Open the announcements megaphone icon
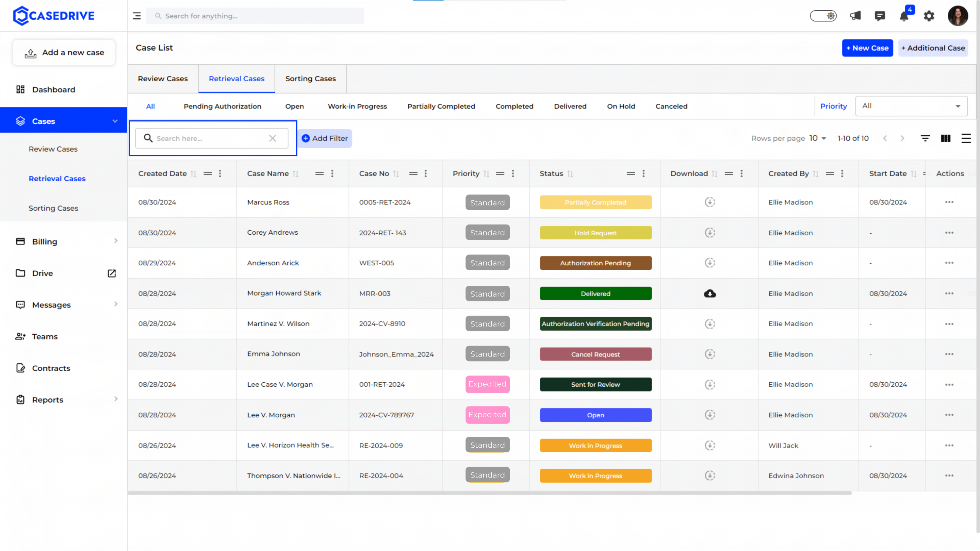 tap(855, 16)
